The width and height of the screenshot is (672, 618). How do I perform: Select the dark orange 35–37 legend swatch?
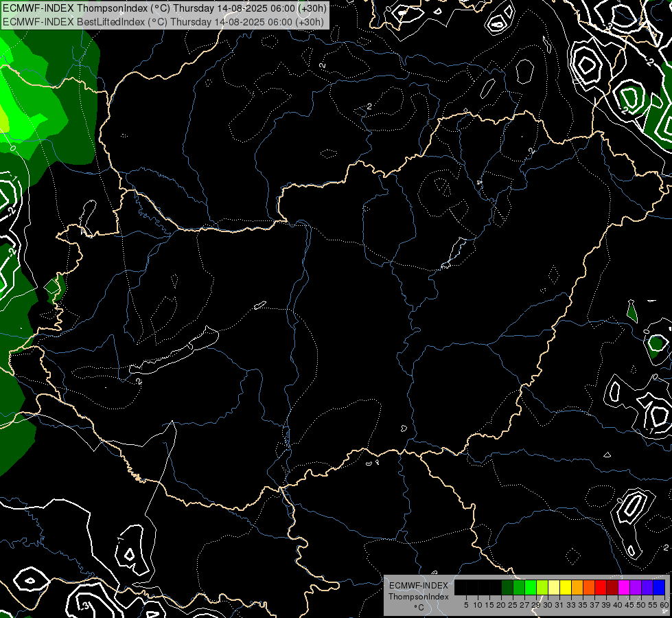[x=589, y=587]
